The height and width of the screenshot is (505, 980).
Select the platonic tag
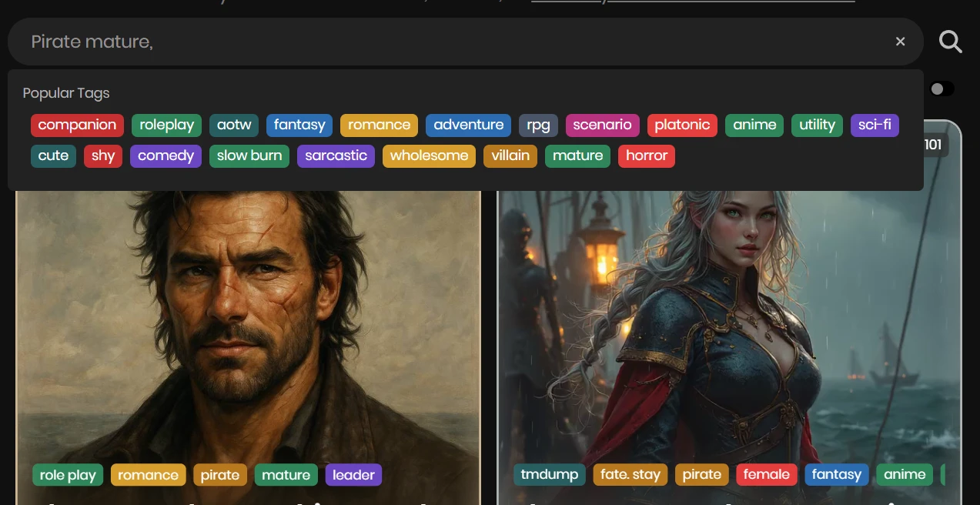pos(682,125)
